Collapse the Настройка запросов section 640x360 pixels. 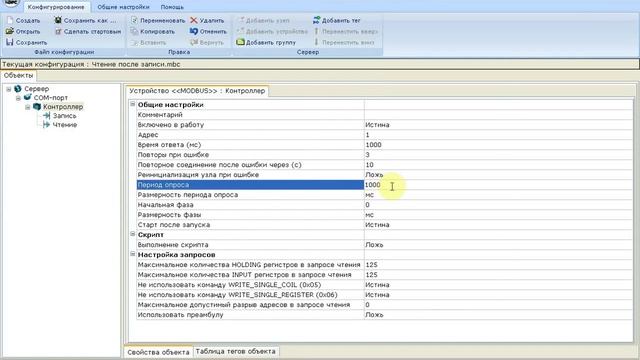[133, 254]
